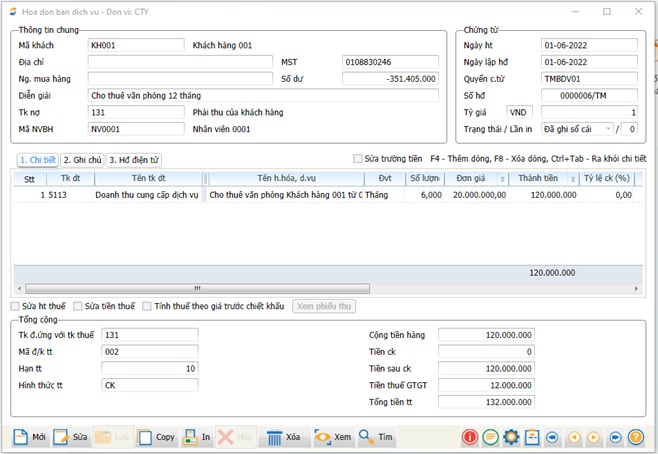Click the Diễn giải description field
This screenshot has height=454, width=658.
(262, 96)
